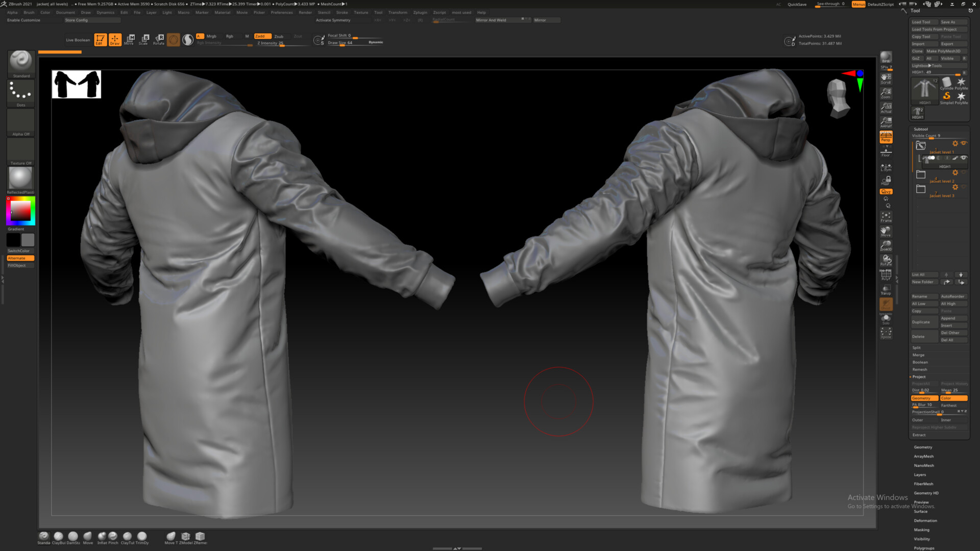Click the Frame view icon

coord(886,217)
